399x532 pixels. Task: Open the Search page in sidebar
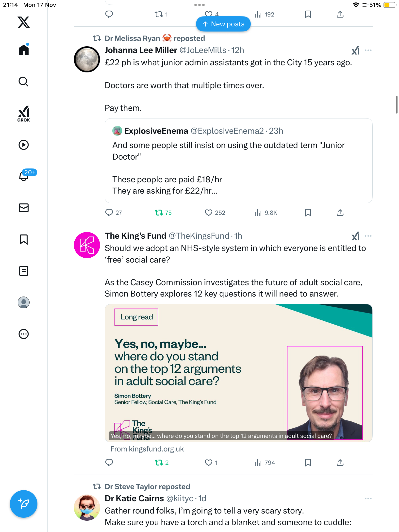point(24,82)
